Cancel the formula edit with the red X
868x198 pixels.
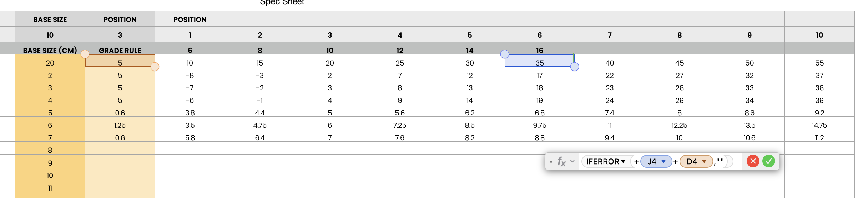(x=753, y=161)
